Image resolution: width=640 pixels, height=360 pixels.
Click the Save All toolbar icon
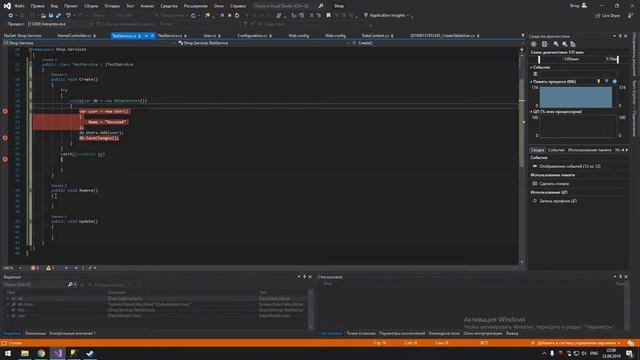(58, 16)
